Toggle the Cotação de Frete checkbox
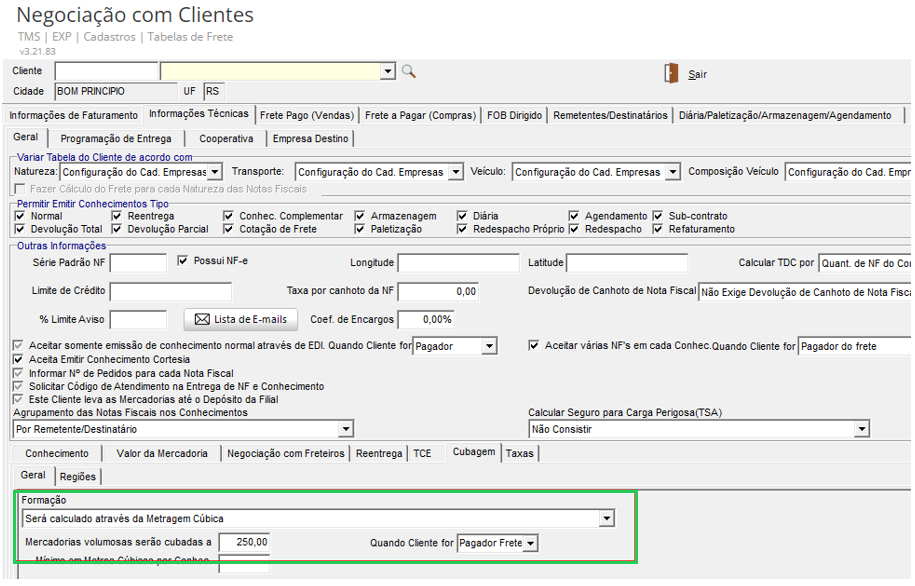 pyautogui.click(x=228, y=229)
